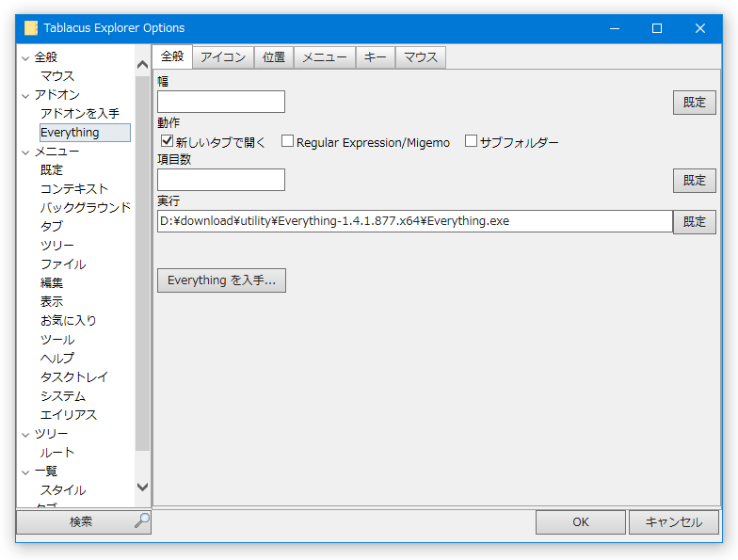
Task: Click the tree scrollbar up arrow
Action: [142, 65]
